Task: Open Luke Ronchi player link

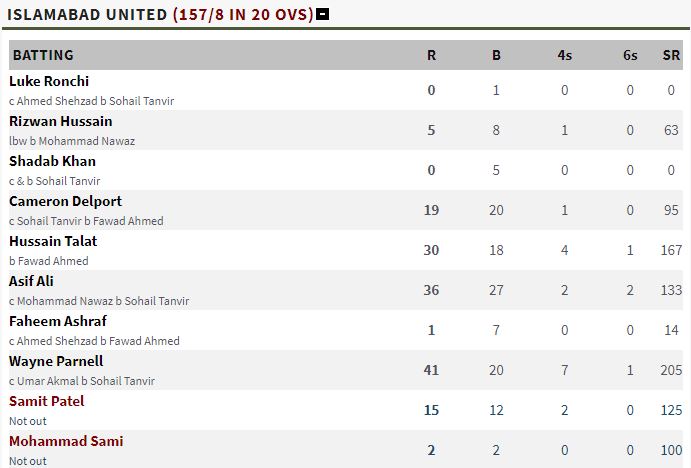Action: click(x=49, y=82)
